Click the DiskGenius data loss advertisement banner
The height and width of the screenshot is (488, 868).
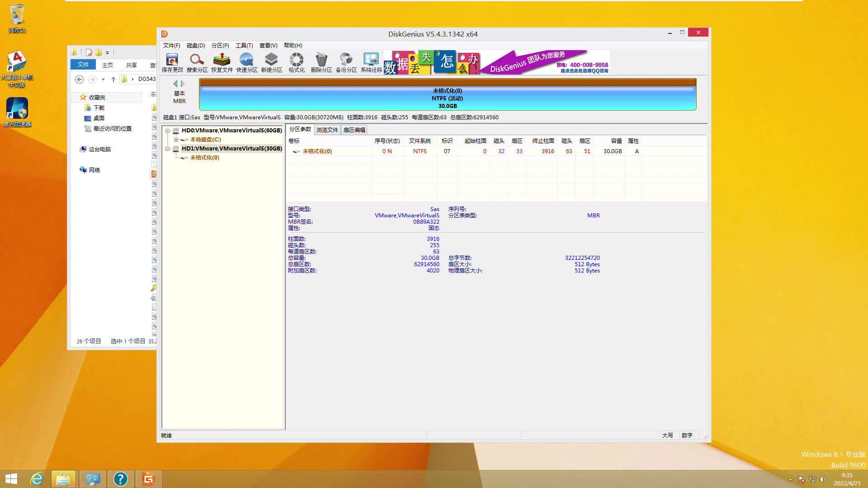pos(497,62)
